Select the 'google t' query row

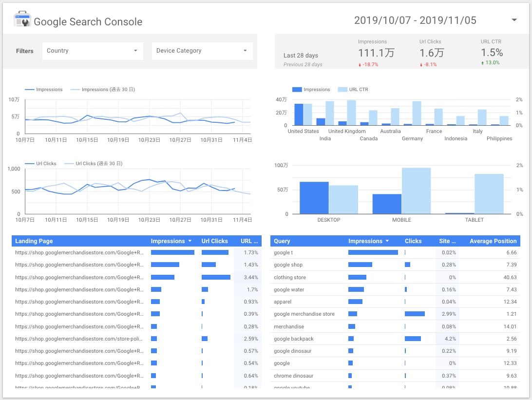coord(395,252)
